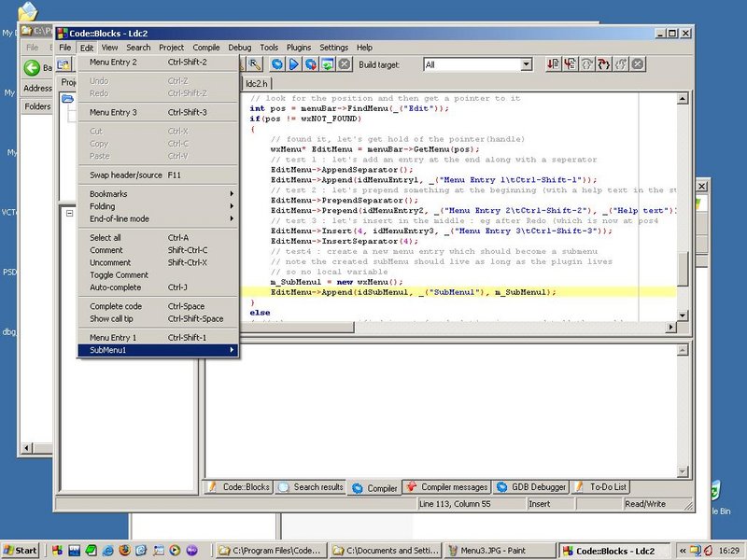747x560 pixels.
Task: Click Folders button in Explorer window
Action: click(36, 106)
